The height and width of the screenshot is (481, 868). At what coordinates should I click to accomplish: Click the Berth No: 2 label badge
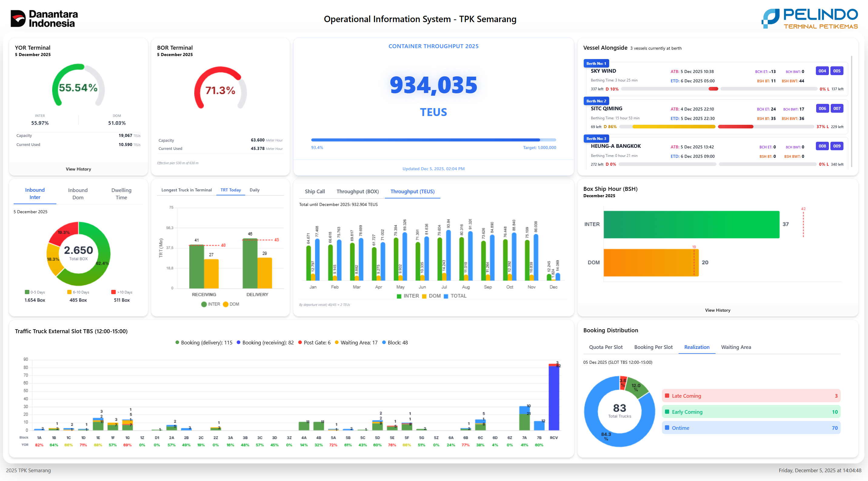click(596, 101)
